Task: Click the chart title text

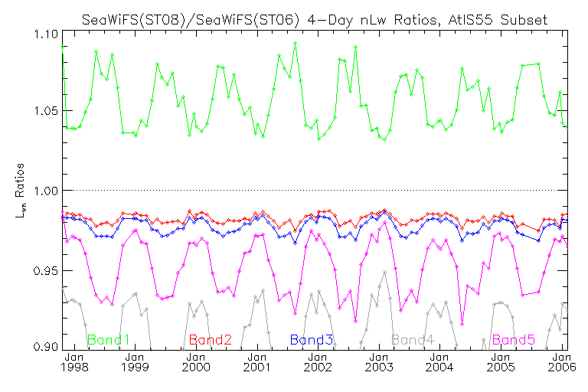Action: (x=315, y=19)
